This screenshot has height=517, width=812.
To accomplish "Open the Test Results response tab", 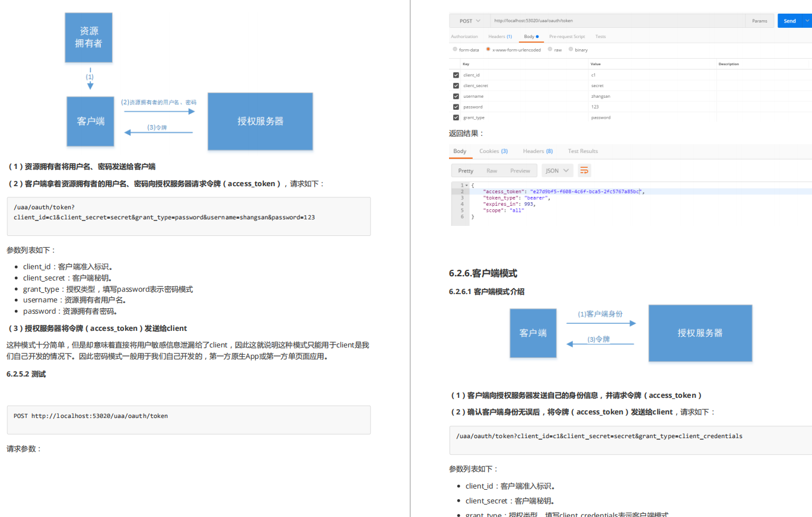I will pos(583,151).
